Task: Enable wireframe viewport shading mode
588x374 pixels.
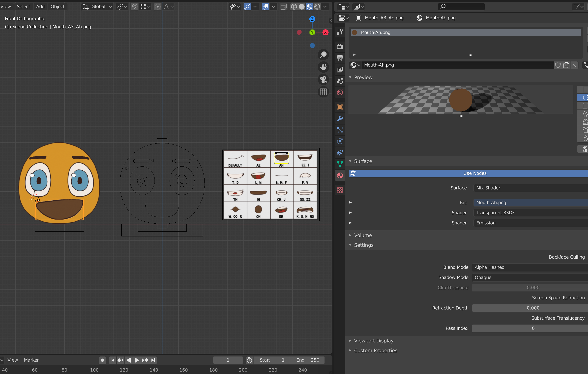Action: tap(294, 7)
